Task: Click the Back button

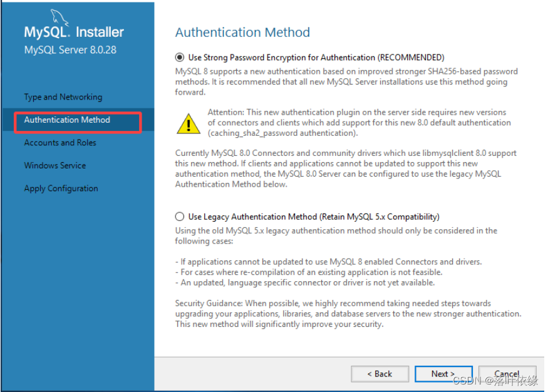Action: (380, 374)
